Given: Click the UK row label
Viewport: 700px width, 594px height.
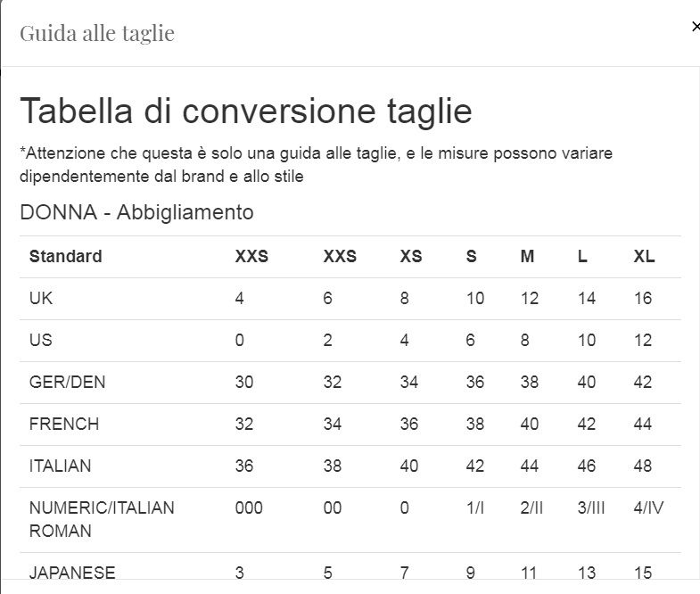Looking at the screenshot, I should tap(41, 299).
